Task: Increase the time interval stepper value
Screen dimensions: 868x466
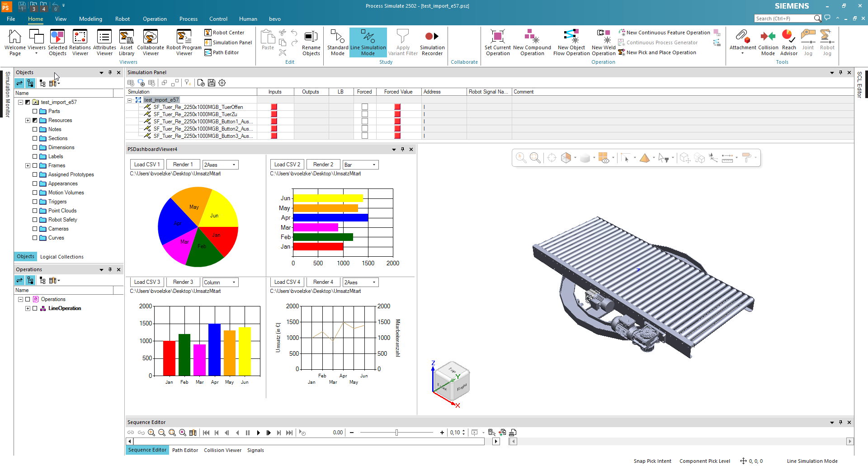Action: pyautogui.click(x=463, y=431)
